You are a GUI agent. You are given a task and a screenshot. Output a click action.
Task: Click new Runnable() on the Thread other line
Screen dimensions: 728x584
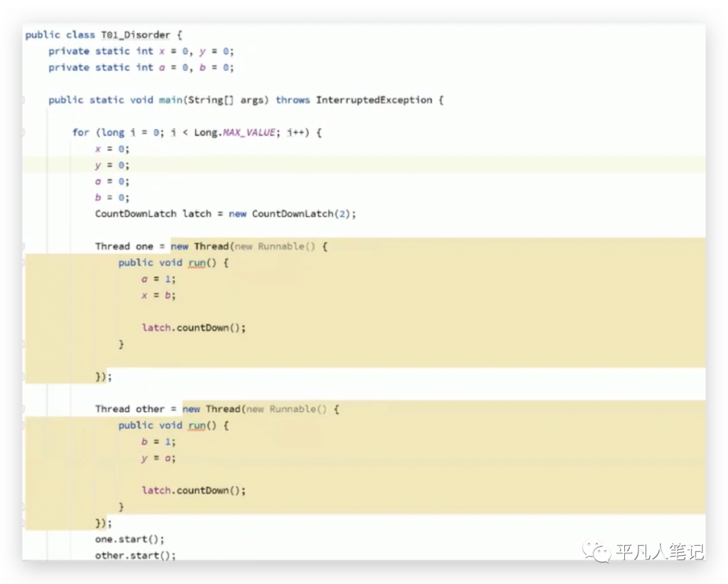pyautogui.click(x=286, y=409)
